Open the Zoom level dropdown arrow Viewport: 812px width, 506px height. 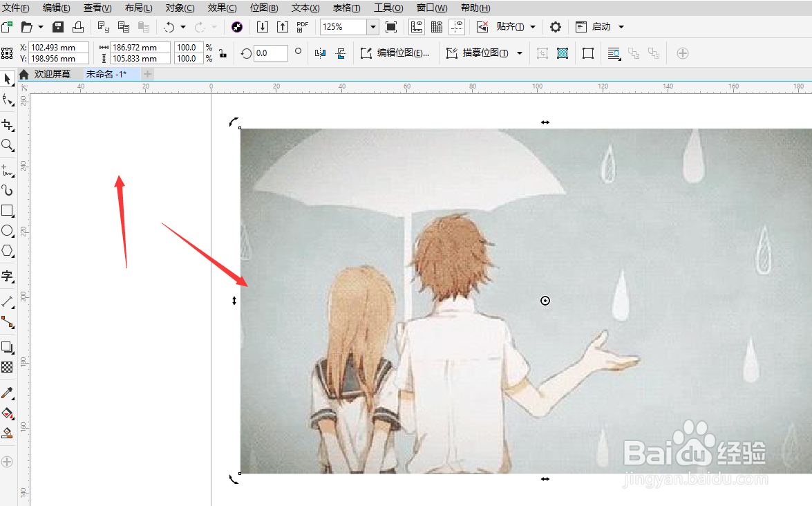click(373, 27)
